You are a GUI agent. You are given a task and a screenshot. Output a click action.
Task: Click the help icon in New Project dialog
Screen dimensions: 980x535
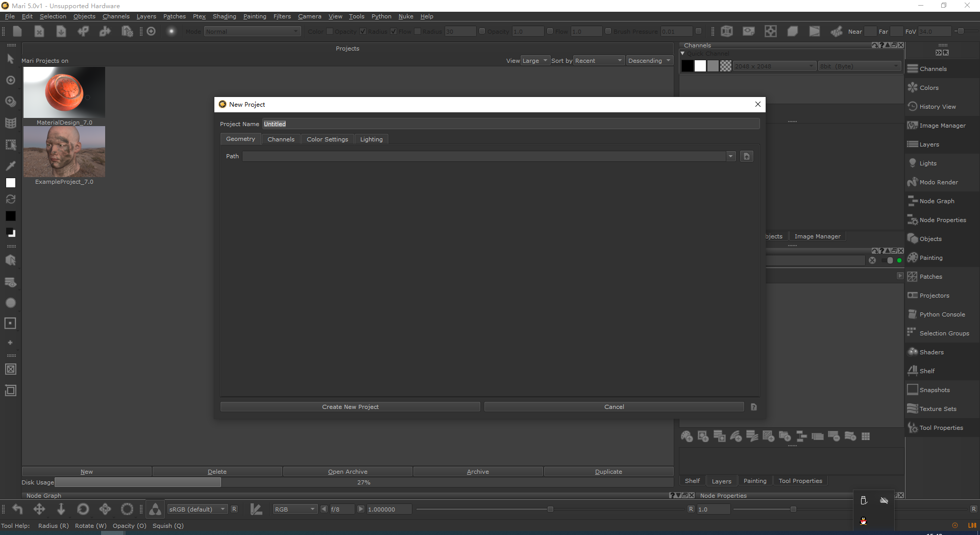point(754,407)
